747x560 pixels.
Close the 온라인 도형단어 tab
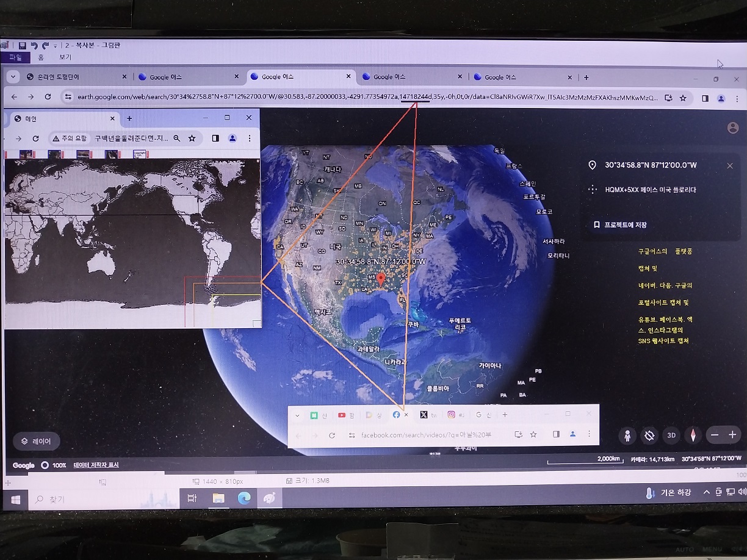click(125, 77)
